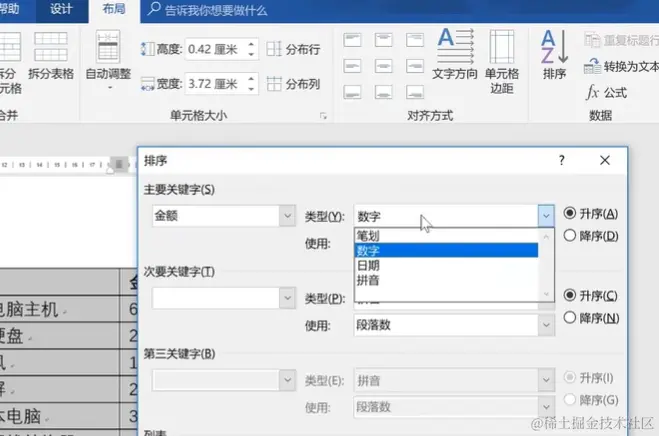
Task: Expand primary keyword 金额 dropdown
Action: pyautogui.click(x=287, y=216)
